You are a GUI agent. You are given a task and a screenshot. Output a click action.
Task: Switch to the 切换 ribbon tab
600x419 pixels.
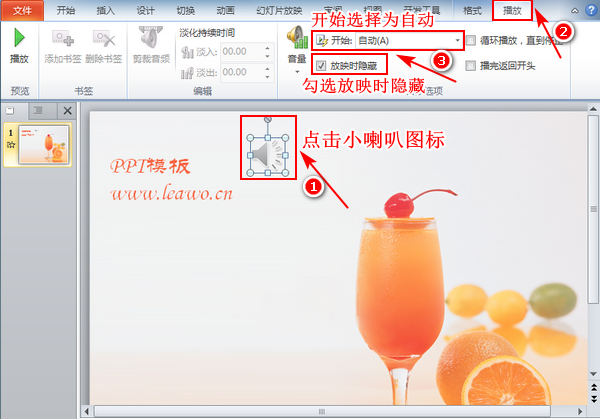(186, 10)
